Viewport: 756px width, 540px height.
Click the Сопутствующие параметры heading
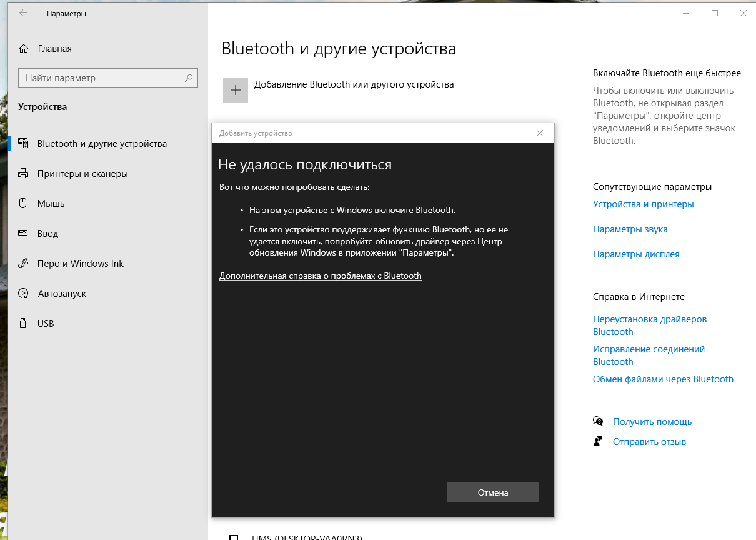pos(652,187)
